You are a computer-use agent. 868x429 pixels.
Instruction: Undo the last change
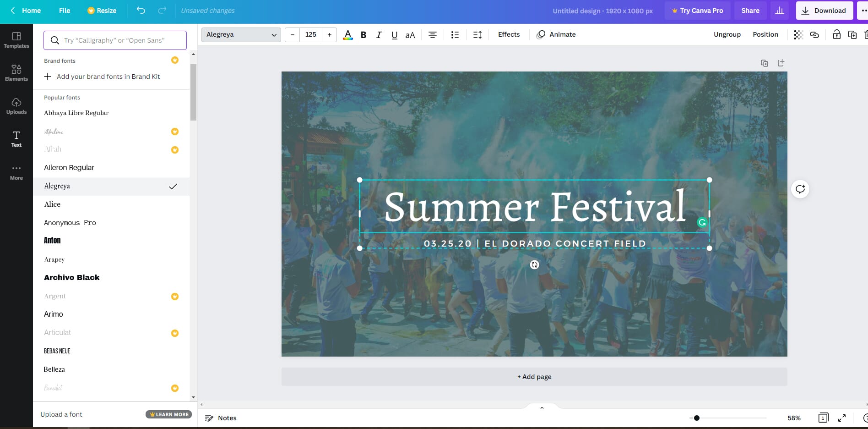(141, 11)
